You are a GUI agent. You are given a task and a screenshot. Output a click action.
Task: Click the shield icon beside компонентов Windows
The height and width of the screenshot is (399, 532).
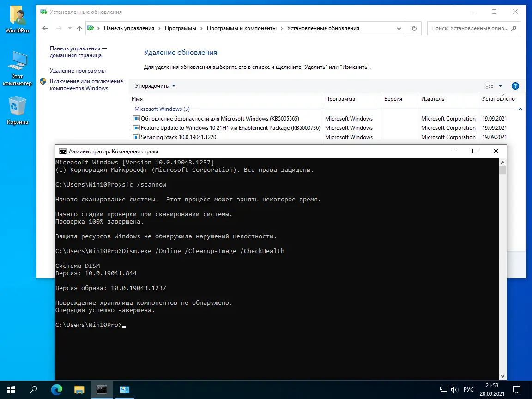click(x=43, y=81)
